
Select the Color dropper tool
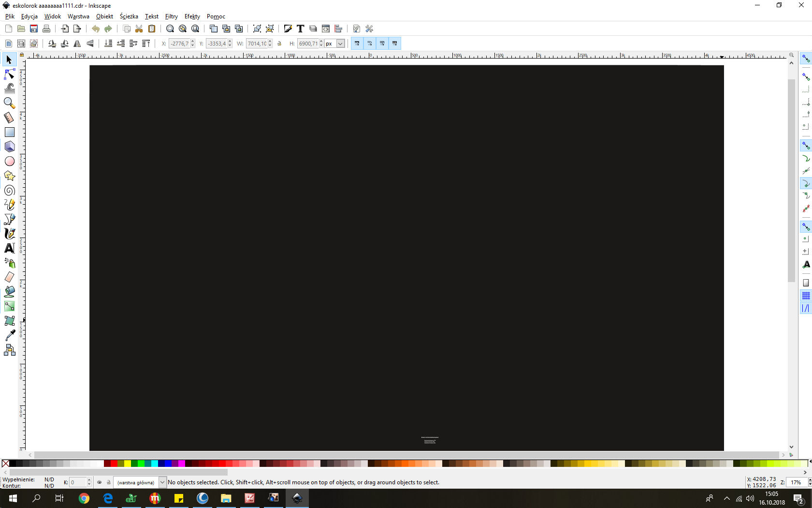[x=9, y=335]
